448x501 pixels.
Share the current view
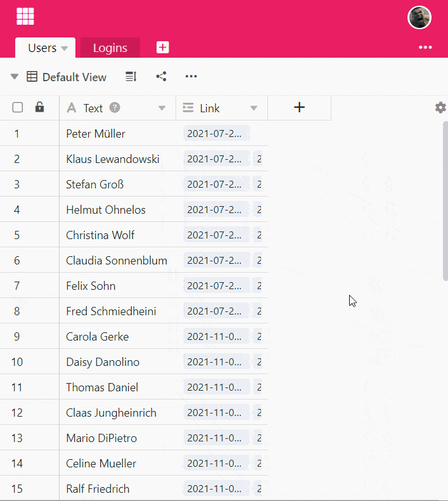coord(162,77)
